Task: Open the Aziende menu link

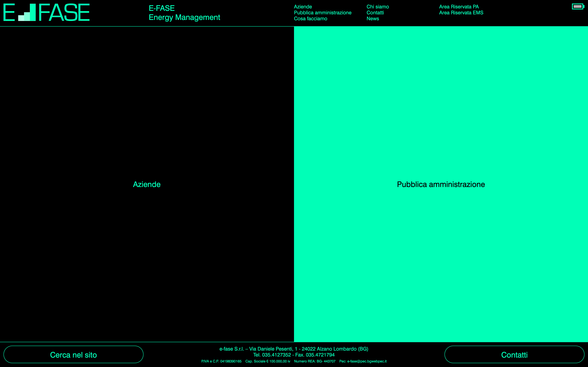Action: (x=303, y=7)
